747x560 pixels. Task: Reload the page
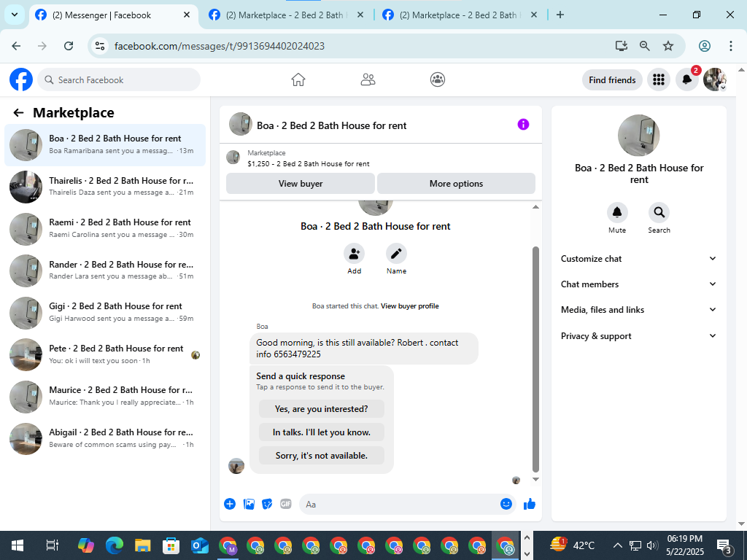pos(69,46)
